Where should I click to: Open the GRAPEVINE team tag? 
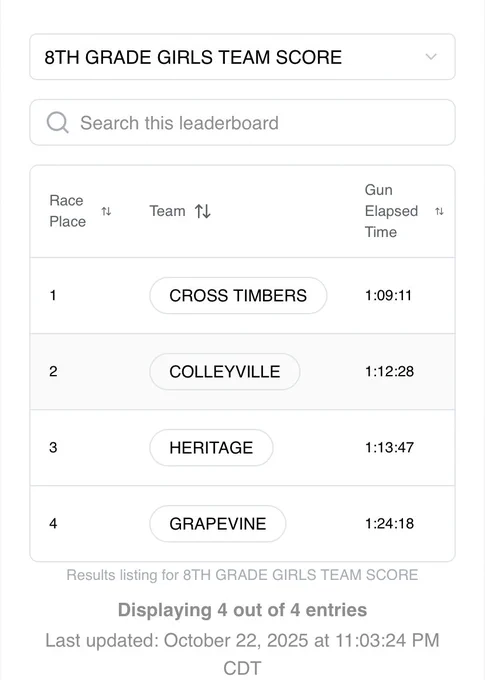pyautogui.click(x=218, y=523)
